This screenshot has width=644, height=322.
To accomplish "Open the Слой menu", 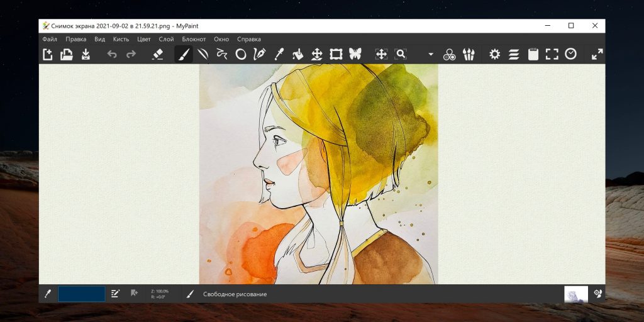I will pos(167,39).
